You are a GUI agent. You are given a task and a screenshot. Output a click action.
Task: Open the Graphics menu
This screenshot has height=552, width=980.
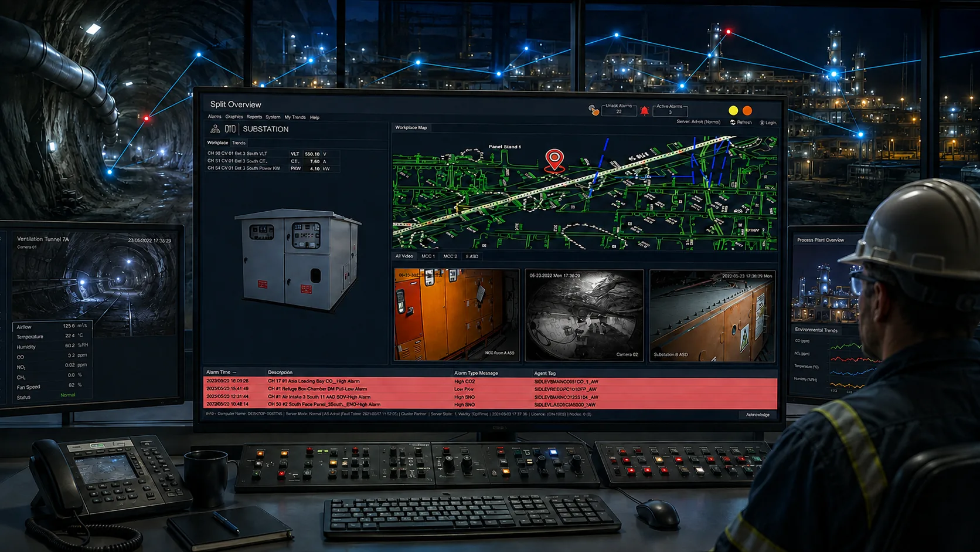click(234, 117)
